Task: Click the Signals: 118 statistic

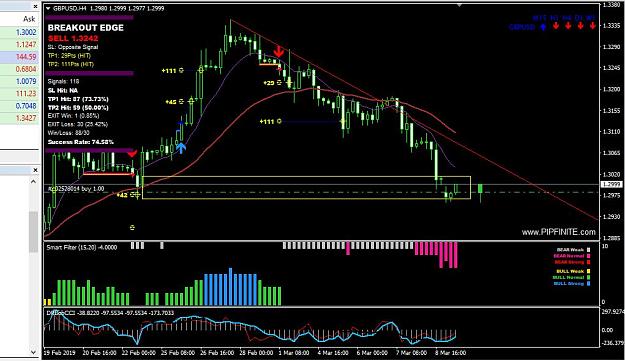Action: [x=63, y=81]
